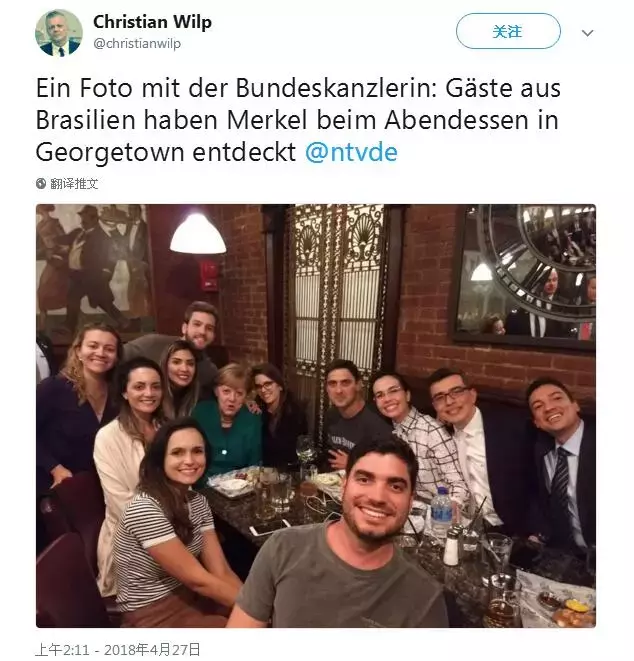Click the hanging lamp in the photo

198,235
